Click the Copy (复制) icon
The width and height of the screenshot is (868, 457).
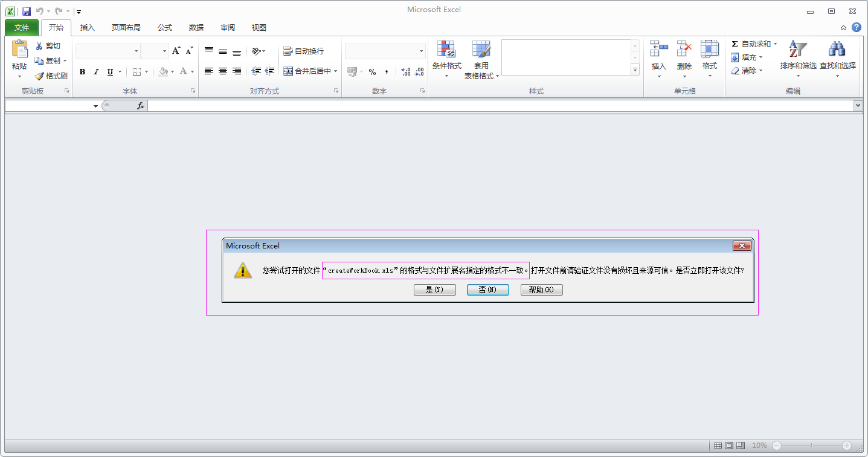[39, 60]
